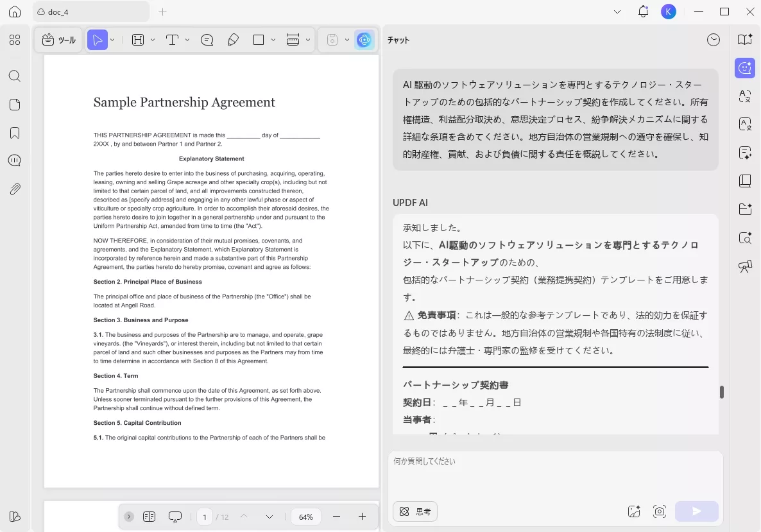Take a screenshot for chat
This screenshot has width=761, height=532.
tap(660, 511)
